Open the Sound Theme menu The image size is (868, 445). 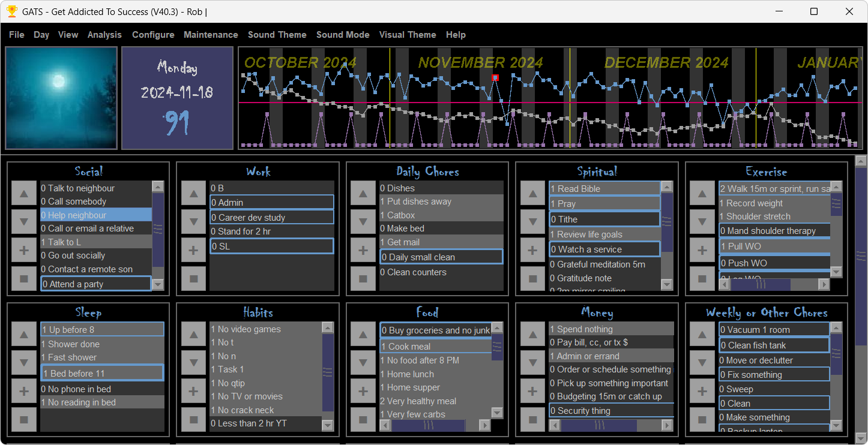click(x=277, y=35)
